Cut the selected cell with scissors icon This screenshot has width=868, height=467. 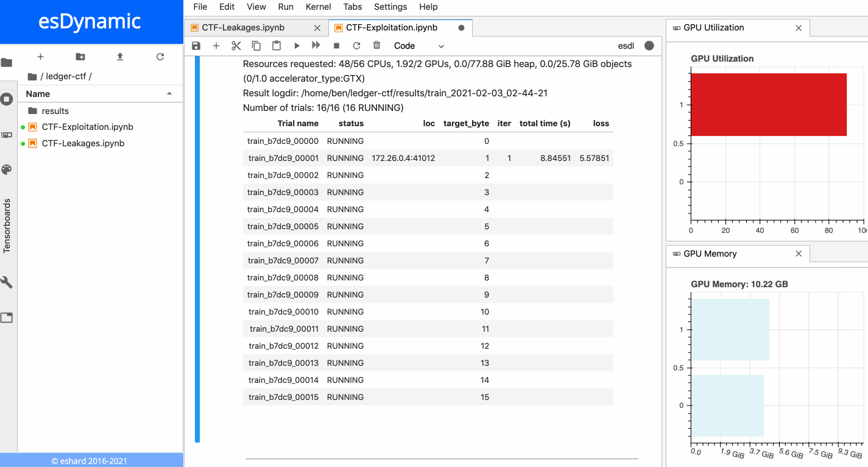click(x=236, y=45)
